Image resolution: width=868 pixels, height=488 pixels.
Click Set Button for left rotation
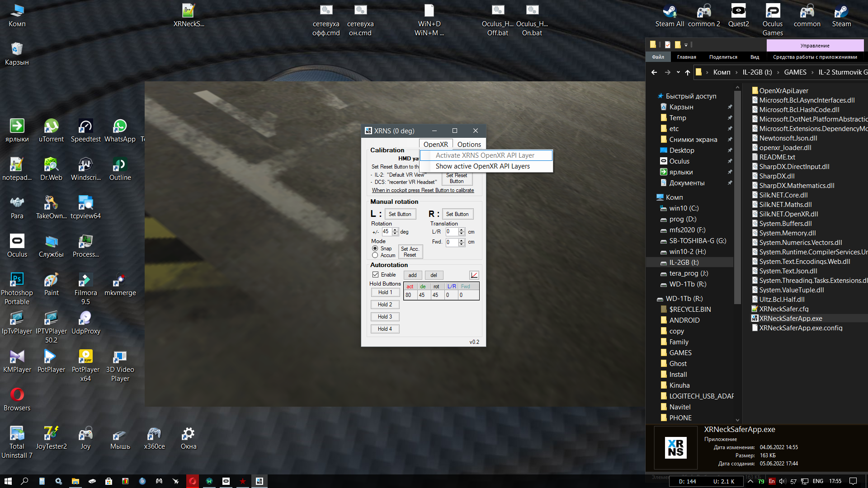point(400,214)
